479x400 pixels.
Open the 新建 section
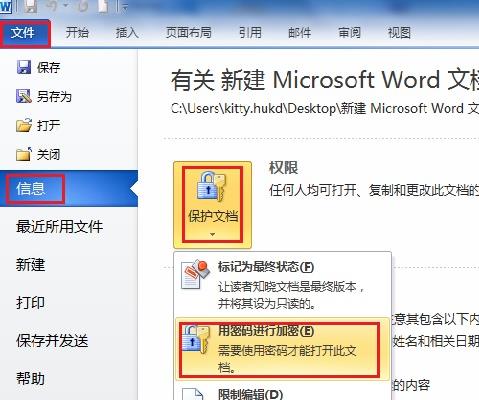click(30, 265)
